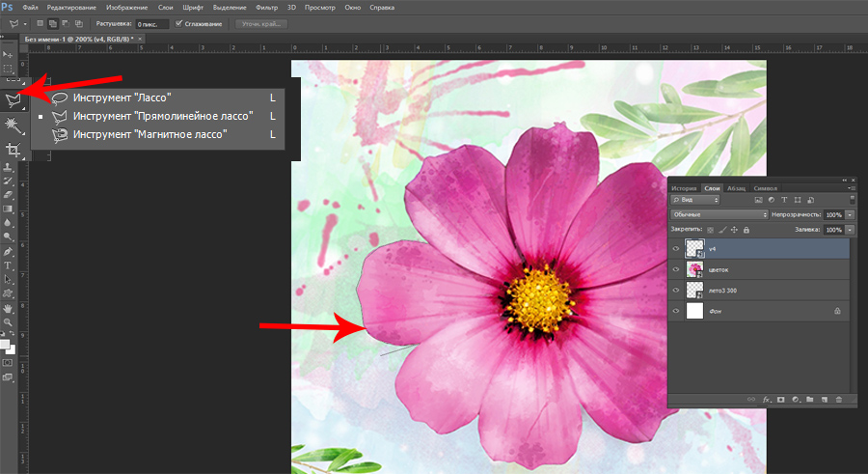Image resolution: width=868 pixels, height=474 pixels.
Task: Choose Инструмент "Магнитное лассо" from flyout
Action: pos(149,134)
